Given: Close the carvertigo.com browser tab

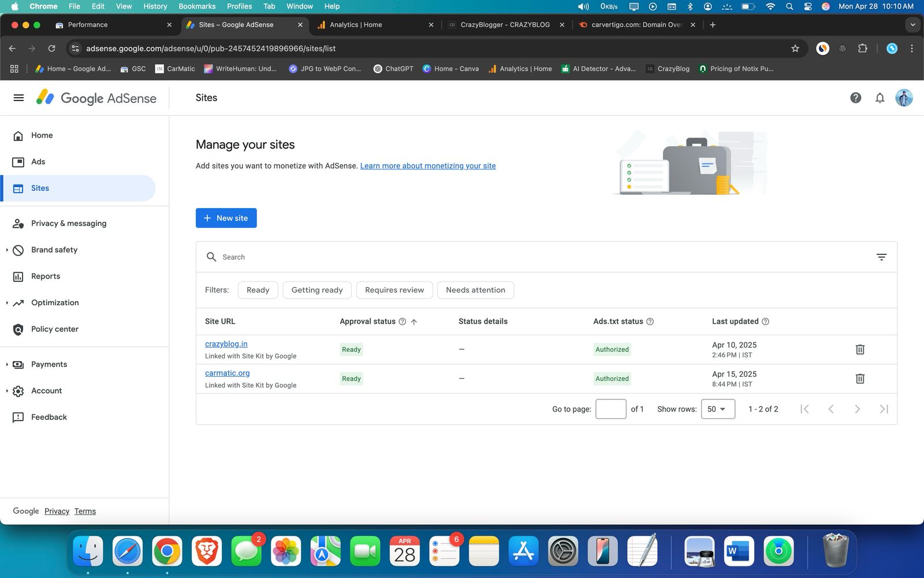Looking at the screenshot, I should point(693,25).
